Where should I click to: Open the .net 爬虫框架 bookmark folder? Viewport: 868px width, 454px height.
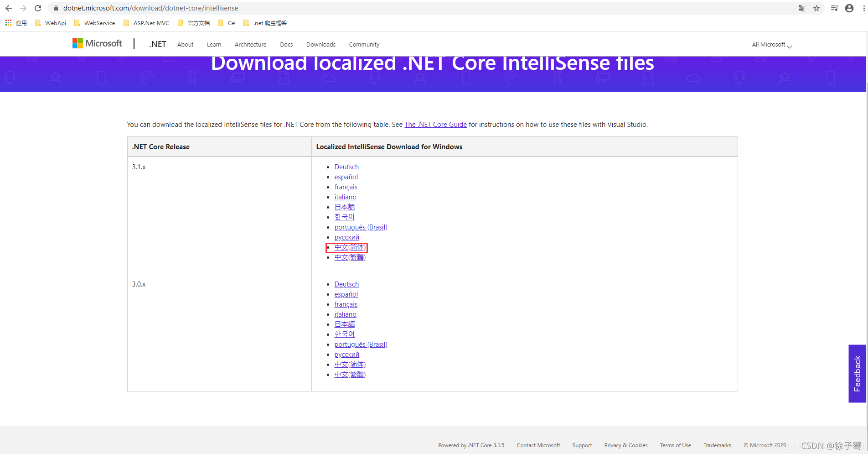[x=265, y=23]
